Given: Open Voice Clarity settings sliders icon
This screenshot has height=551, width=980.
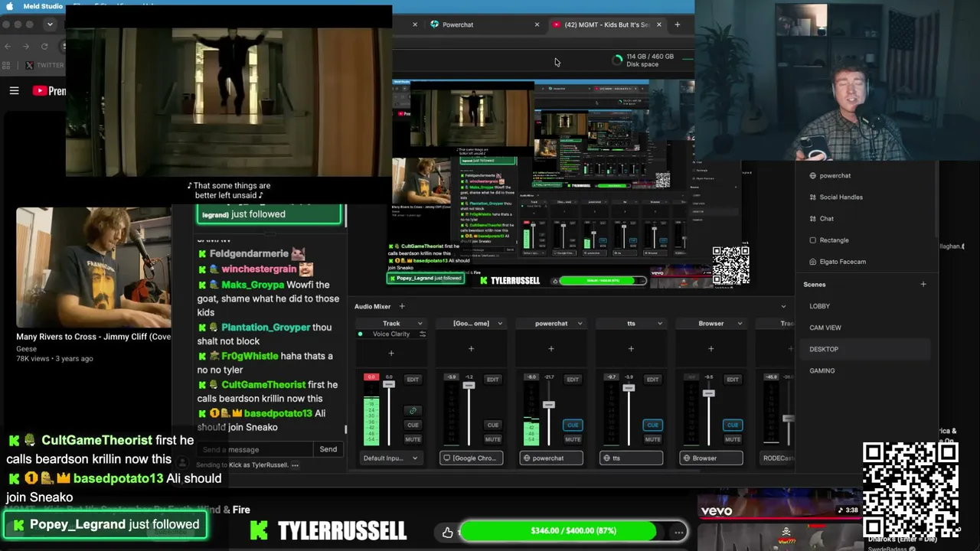Looking at the screenshot, I should (422, 334).
